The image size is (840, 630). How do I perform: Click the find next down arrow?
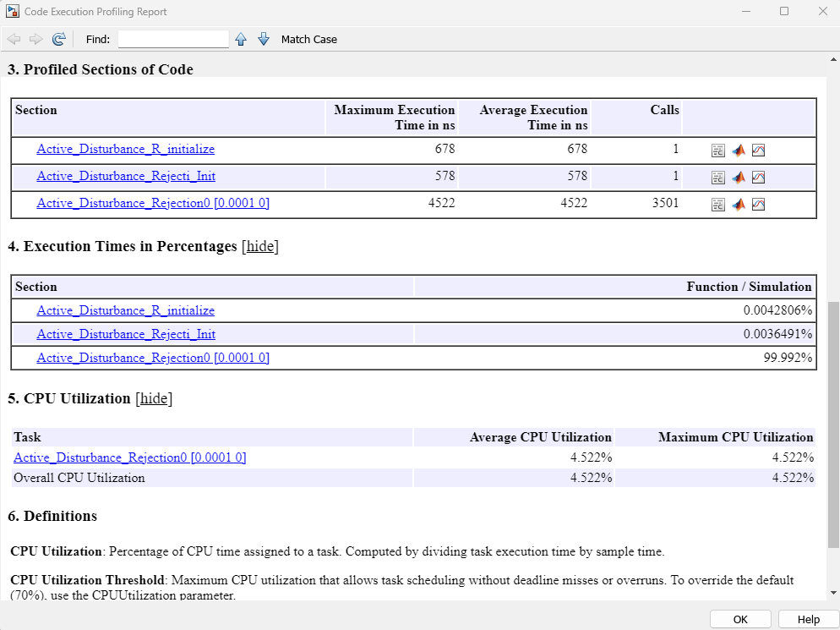tap(263, 39)
